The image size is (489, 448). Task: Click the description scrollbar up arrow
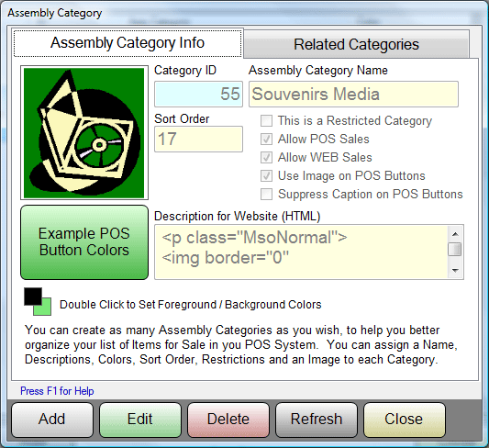[x=455, y=234]
